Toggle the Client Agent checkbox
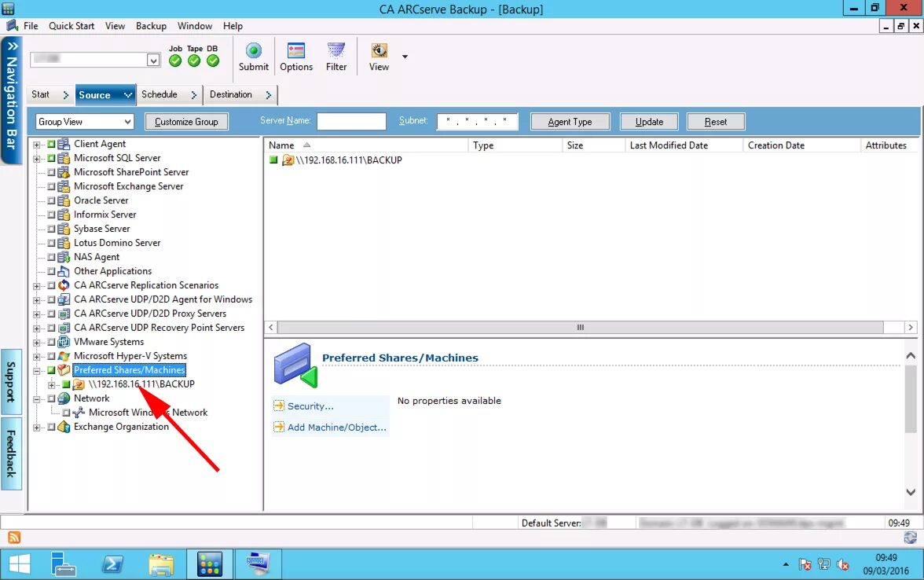 51,144
